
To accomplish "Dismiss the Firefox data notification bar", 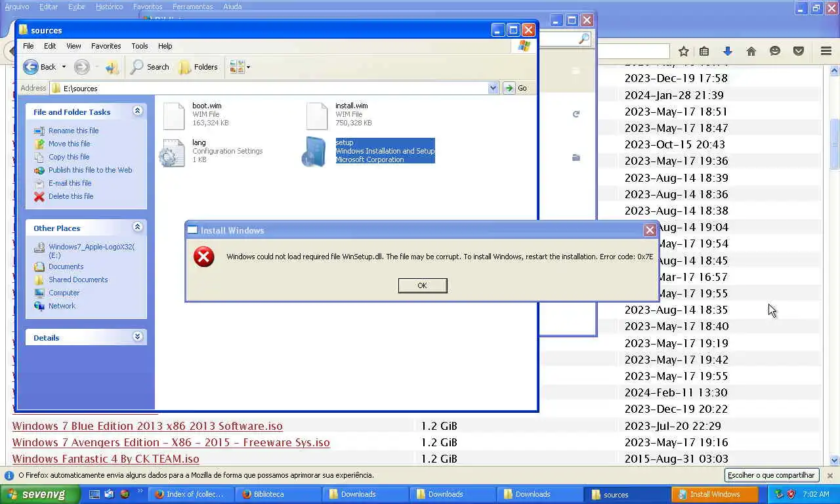I will (829, 475).
